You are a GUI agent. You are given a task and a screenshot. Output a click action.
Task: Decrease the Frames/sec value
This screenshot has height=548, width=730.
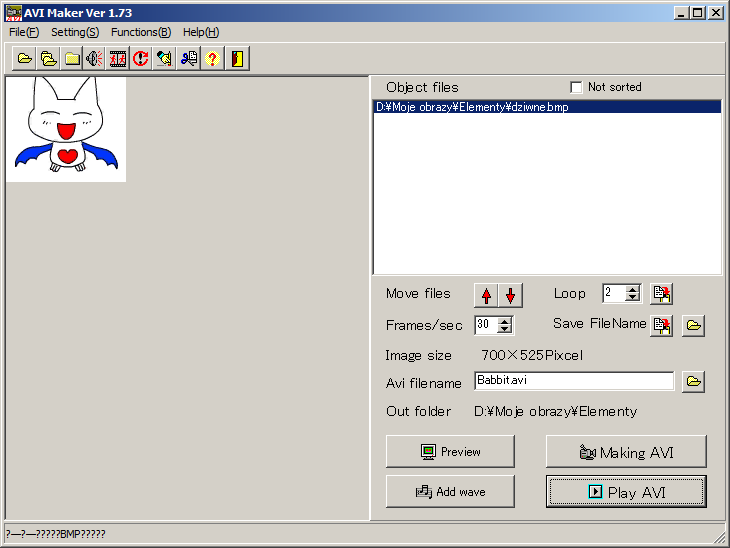click(x=504, y=329)
